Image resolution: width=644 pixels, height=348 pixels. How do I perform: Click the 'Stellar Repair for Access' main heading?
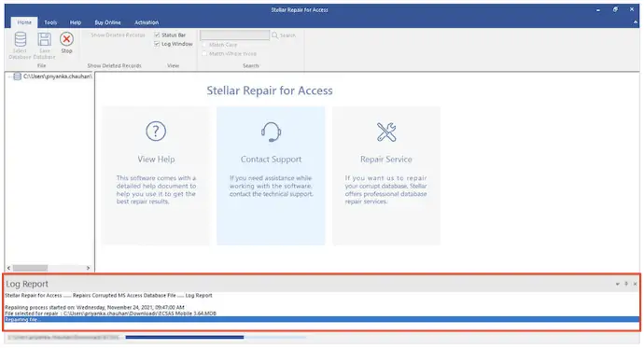[x=270, y=90]
